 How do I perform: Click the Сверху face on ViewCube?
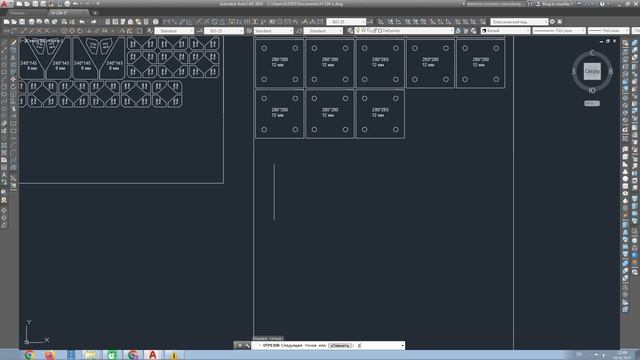592,71
